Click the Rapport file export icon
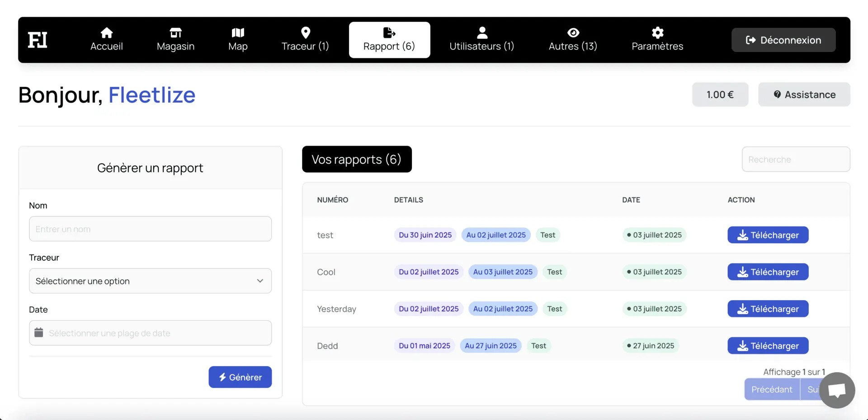The image size is (868, 420). point(389,33)
